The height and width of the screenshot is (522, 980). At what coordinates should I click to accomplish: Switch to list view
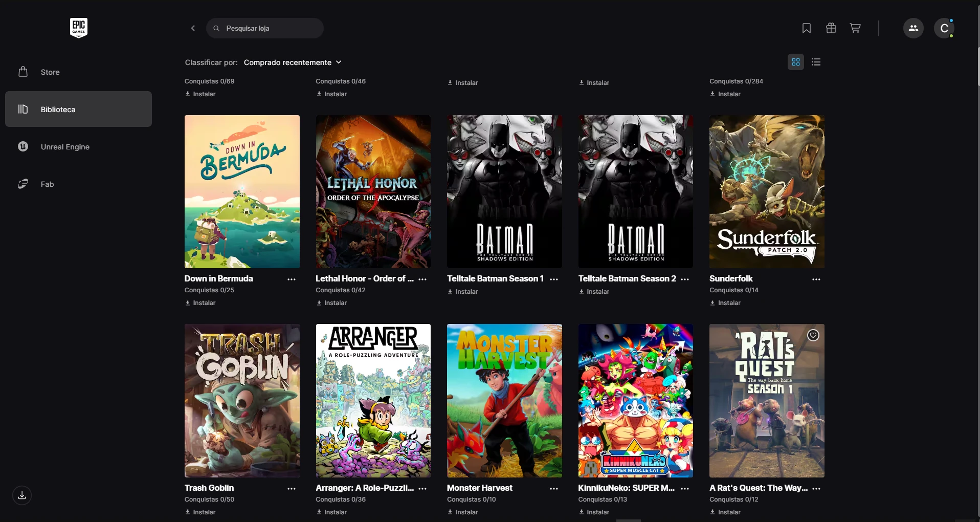(x=816, y=62)
